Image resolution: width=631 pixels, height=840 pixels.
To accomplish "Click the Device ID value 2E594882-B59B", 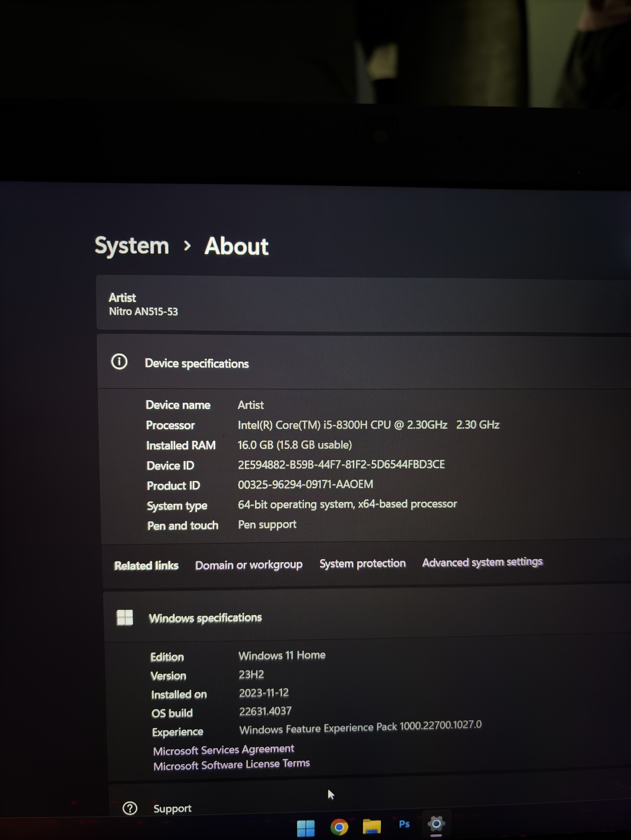I will coord(341,464).
